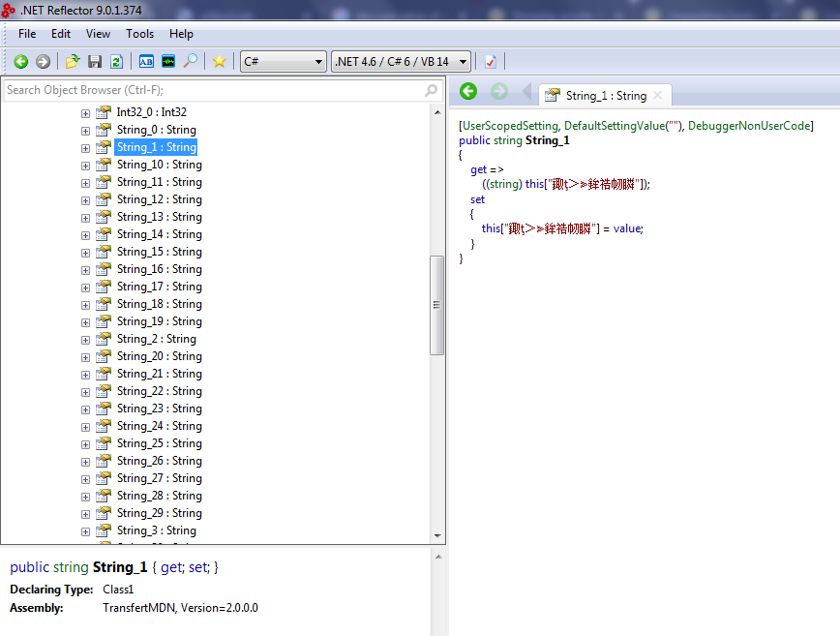Click property icon of String_0 row
Screen dimensions: 840x636
click(104, 130)
